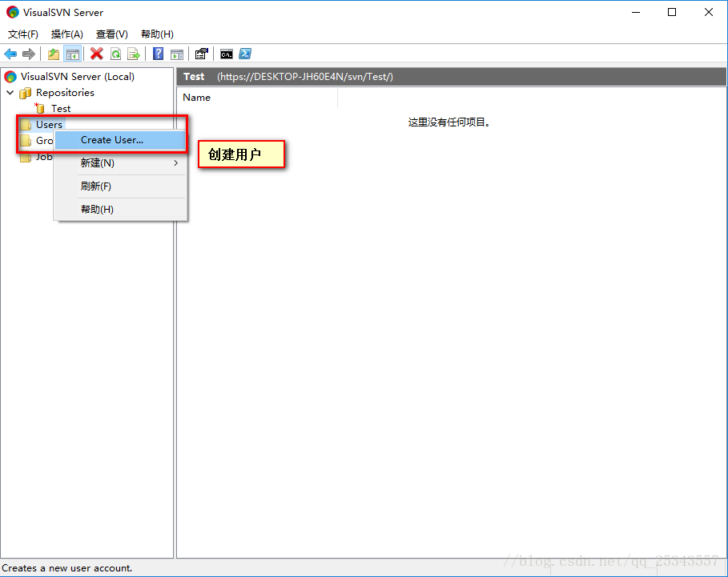Toggle show/hide action pane icon
This screenshot has height=577, width=728.
[x=177, y=54]
